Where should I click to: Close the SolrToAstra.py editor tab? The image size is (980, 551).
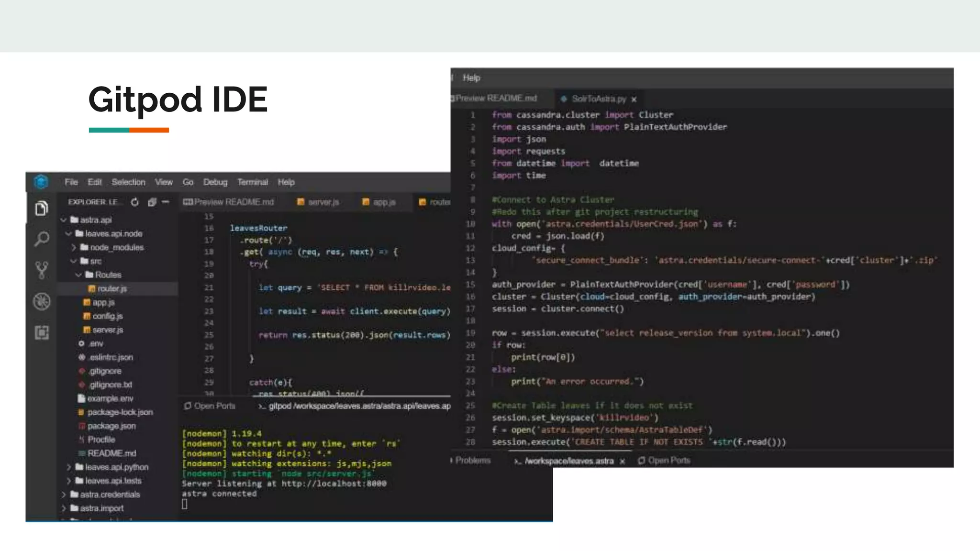point(634,99)
